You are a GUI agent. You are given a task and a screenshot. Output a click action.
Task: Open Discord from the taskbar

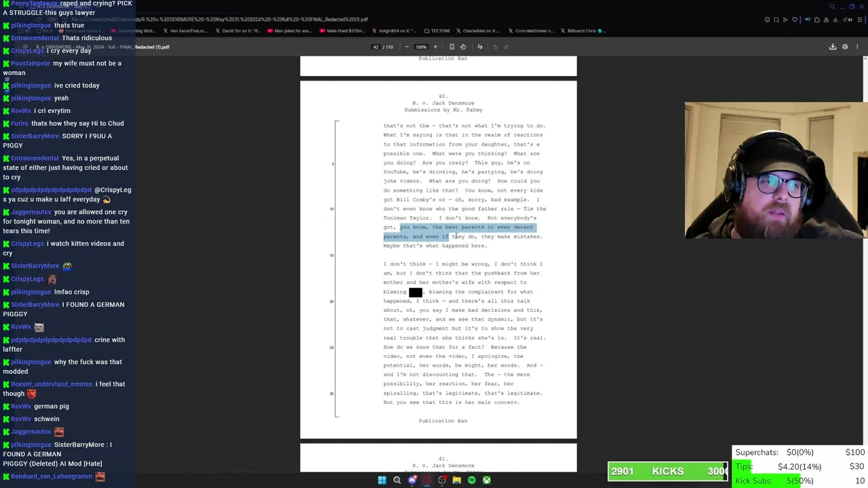[412, 480]
